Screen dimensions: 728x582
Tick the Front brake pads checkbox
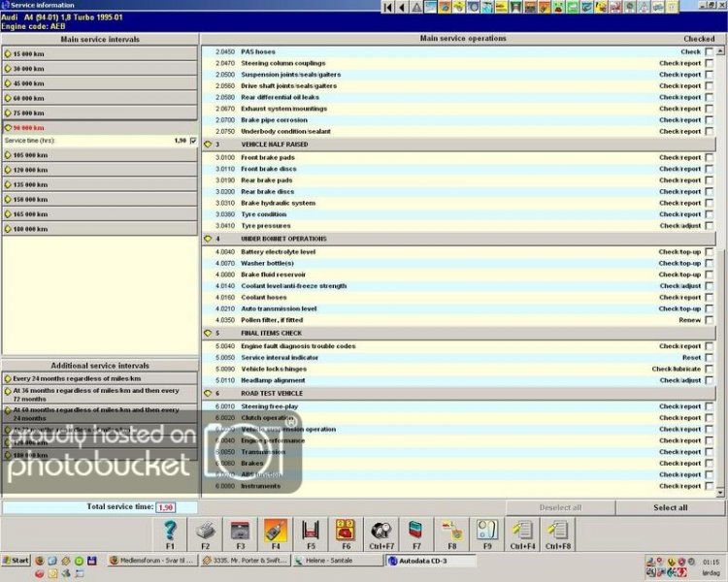(x=709, y=157)
